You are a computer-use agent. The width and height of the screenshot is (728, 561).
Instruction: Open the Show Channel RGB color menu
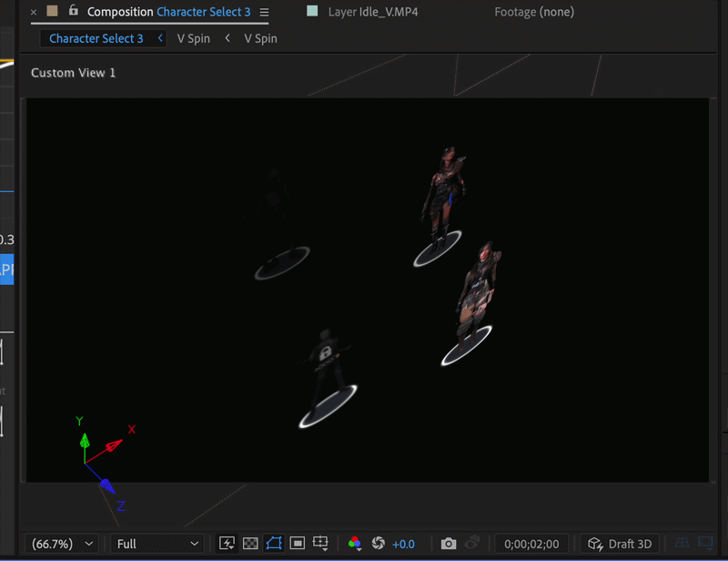click(x=355, y=544)
